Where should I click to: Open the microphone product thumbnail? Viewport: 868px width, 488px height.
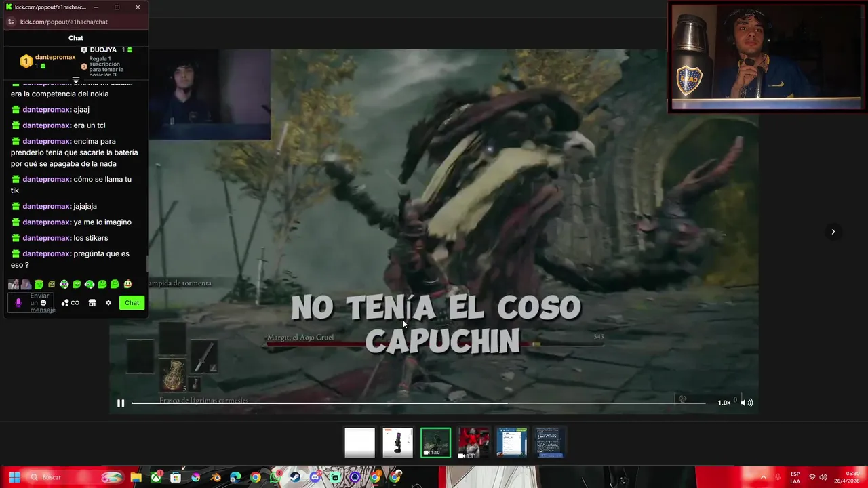[397, 443]
